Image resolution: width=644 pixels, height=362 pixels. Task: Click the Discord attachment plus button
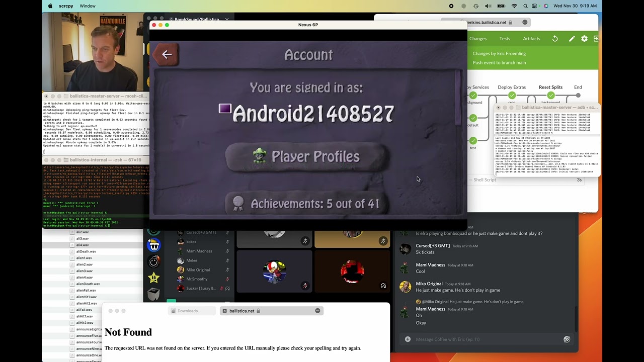coord(408,339)
